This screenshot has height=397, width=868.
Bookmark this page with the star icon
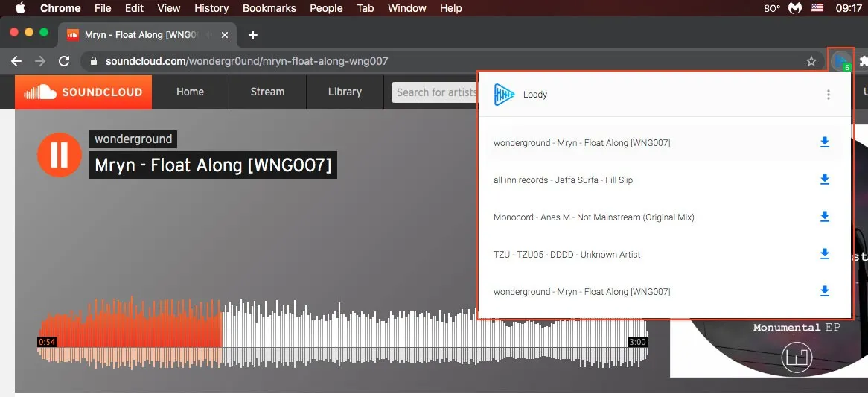coord(811,61)
